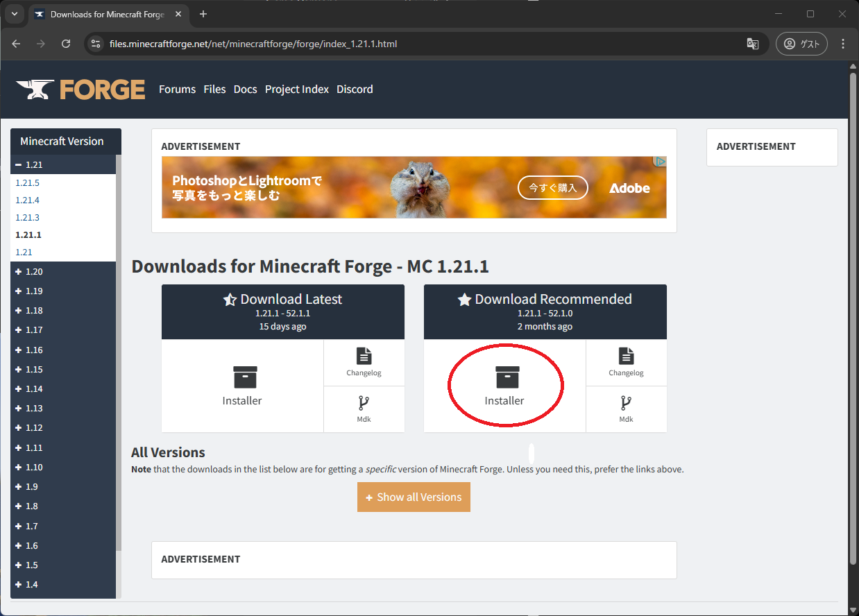Click the page vertical scrollbar
The height and width of the screenshot is (616, 859).
[853, 319]
